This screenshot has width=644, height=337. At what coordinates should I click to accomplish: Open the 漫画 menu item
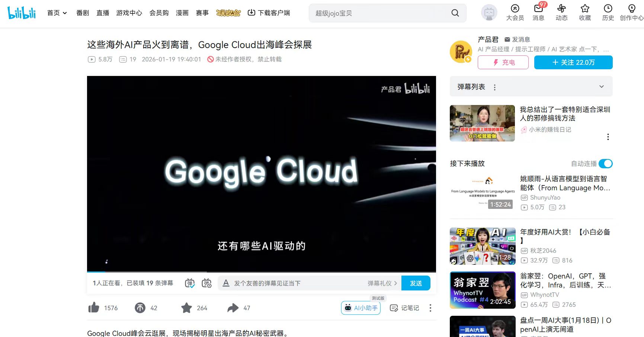coord(182,12)
